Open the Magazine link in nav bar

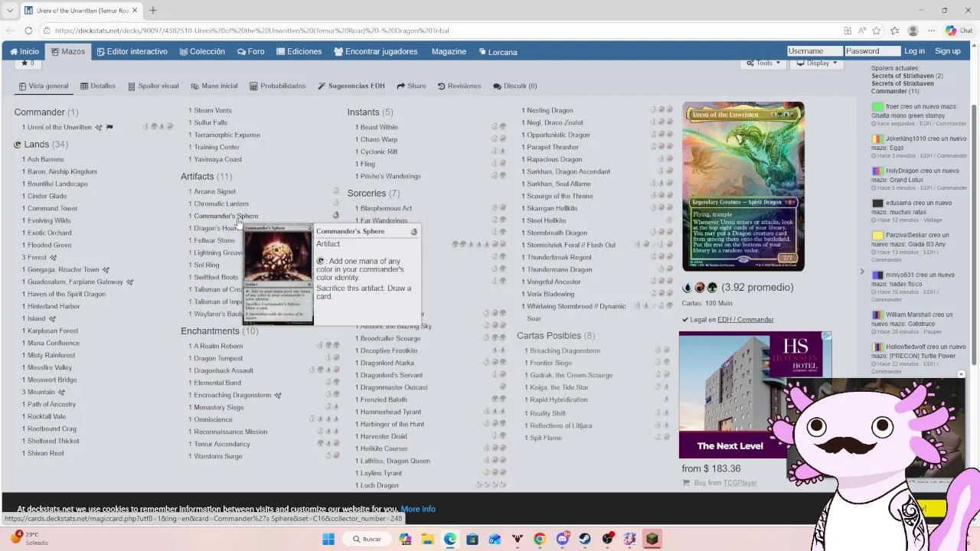pos(449,51)
